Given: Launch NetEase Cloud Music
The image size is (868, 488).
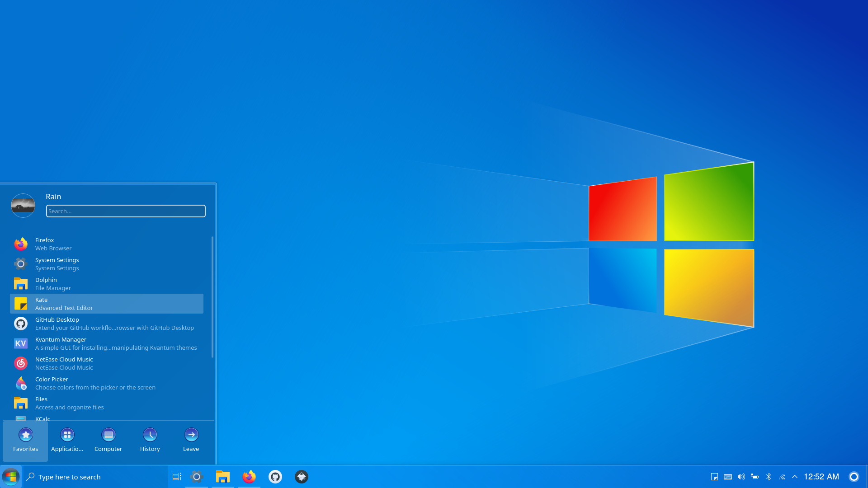Looking at the screenshot, I should click(107, 363).
